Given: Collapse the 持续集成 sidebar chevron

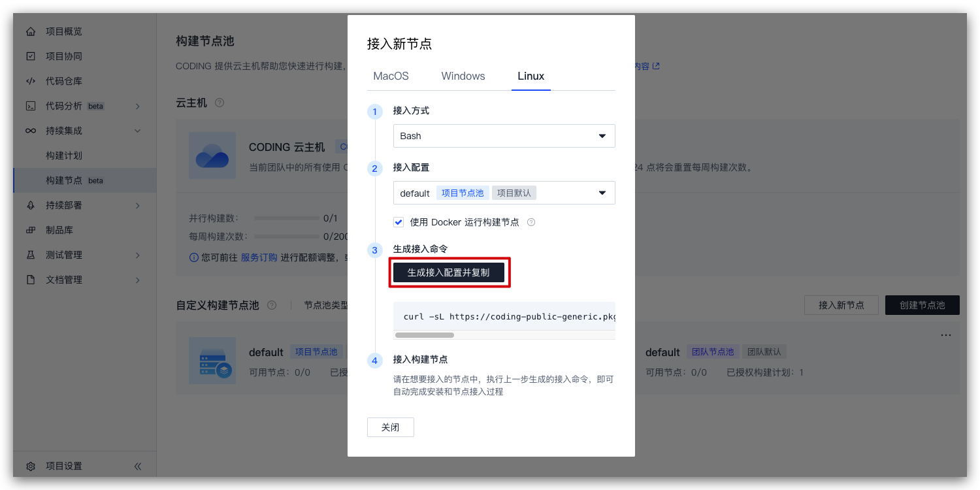Looking at the screenshot, I should 138,131.
